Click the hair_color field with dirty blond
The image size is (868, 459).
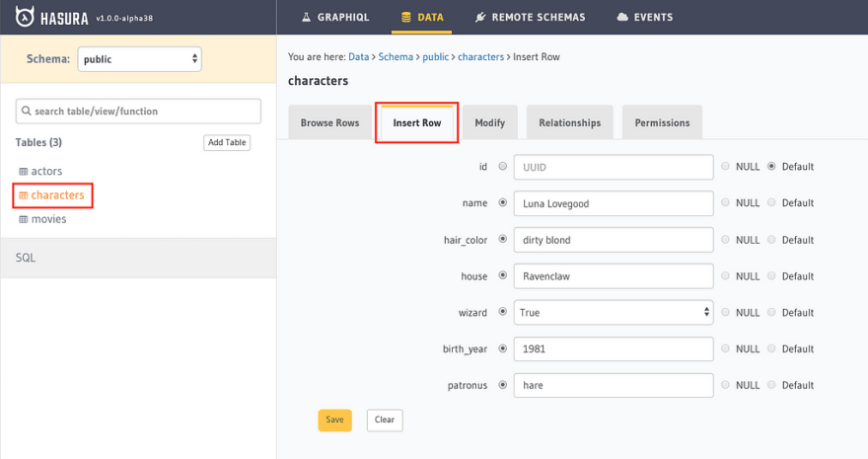pyautogui.click(x=614, y=240)
